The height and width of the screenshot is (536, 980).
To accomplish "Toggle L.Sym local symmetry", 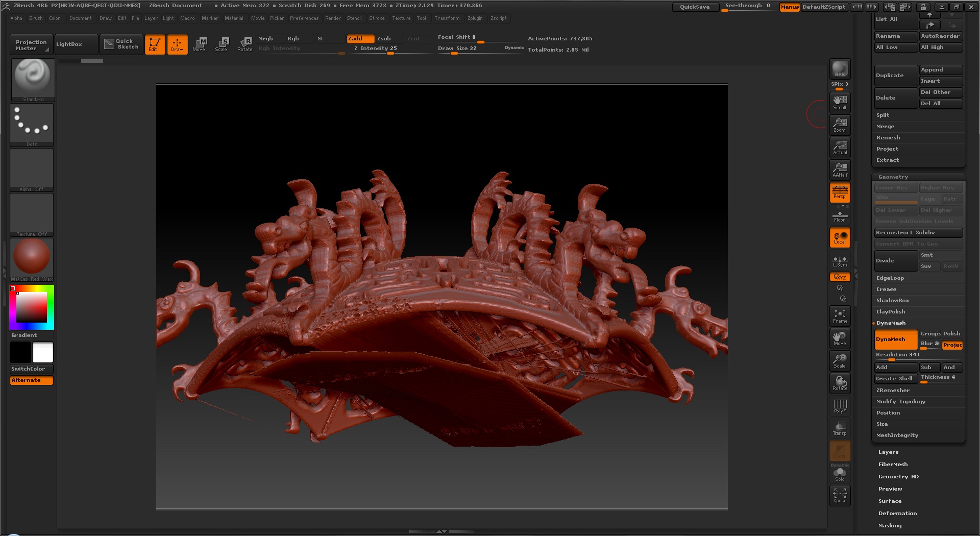I will pyautogui.click(x=840, y=261).
